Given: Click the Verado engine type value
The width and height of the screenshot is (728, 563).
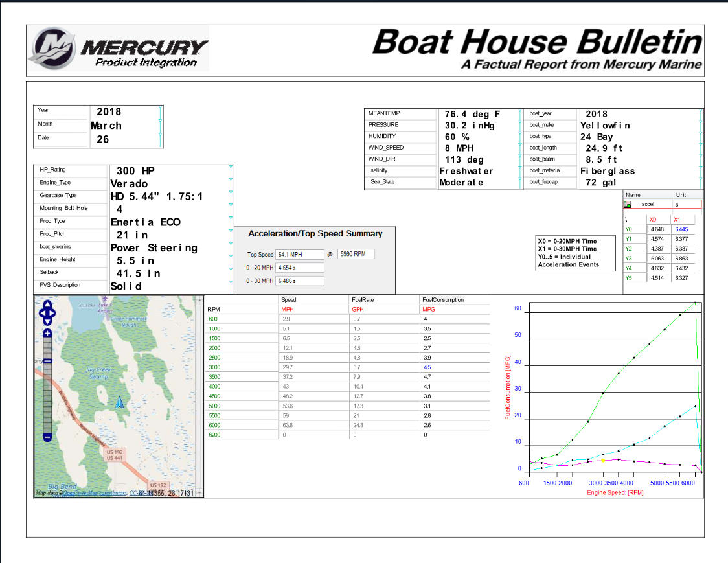Looking at the screenshot, I should [129, 184].
